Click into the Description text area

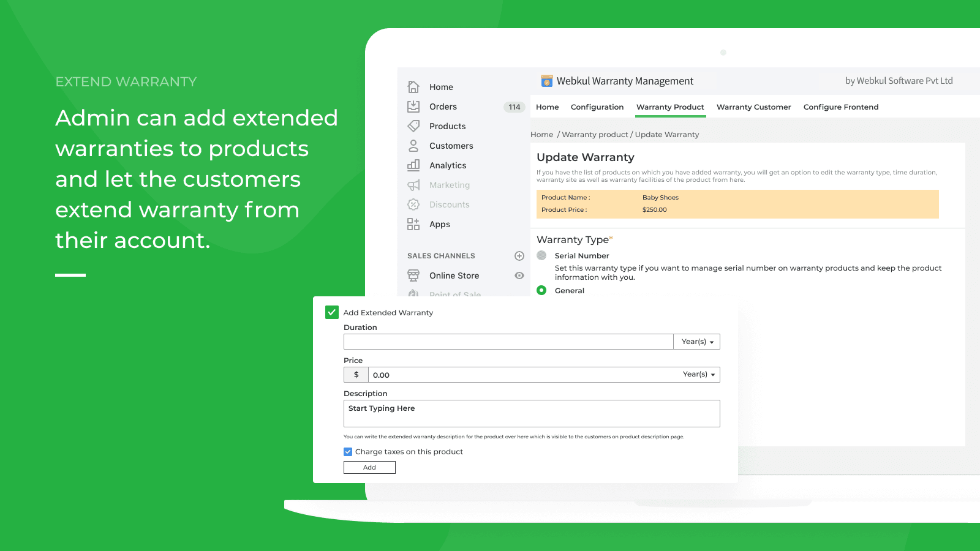coord(531,414)
